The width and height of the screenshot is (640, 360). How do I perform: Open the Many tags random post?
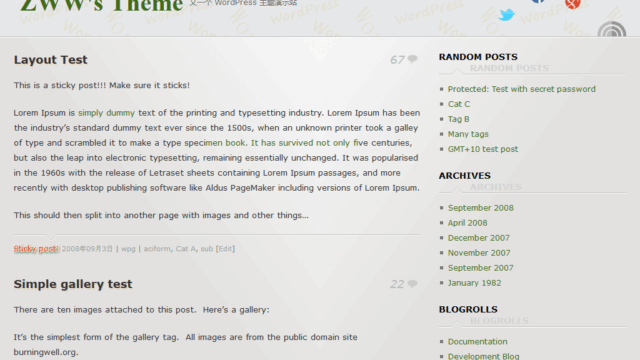468,134
